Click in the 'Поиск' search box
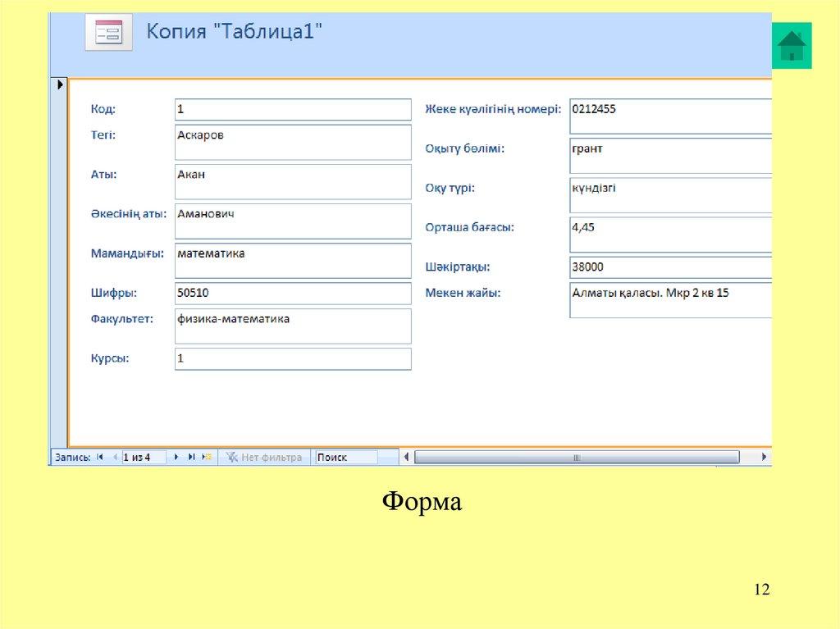The width and height of the screenshot is (840, 629). (346, 457)
